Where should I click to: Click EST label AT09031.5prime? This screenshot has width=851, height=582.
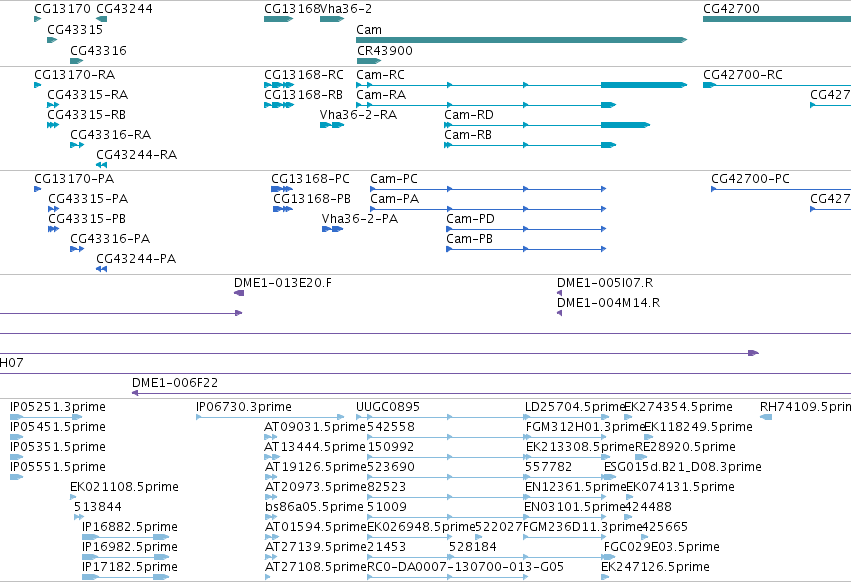315,427
